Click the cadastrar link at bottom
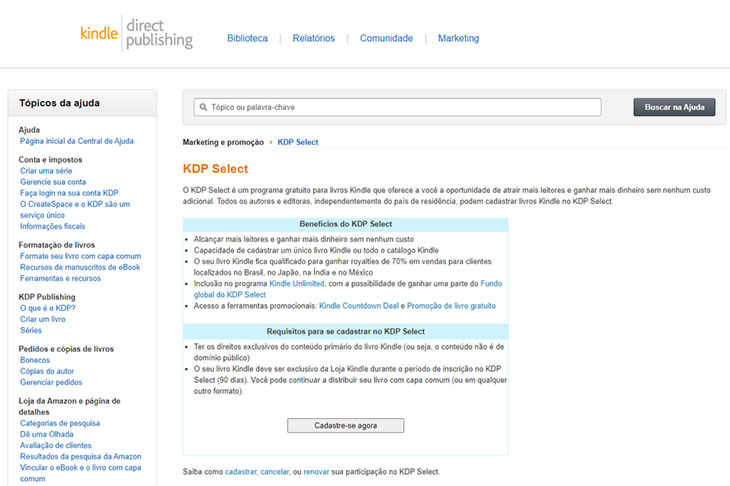Screen dimensions: 730x486 tap(241, 472)
